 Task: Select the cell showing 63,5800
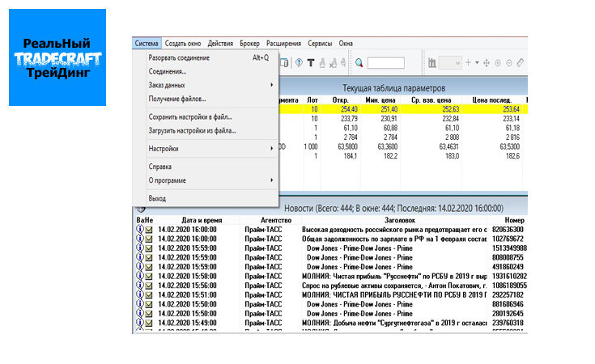(x=340, y=146)
